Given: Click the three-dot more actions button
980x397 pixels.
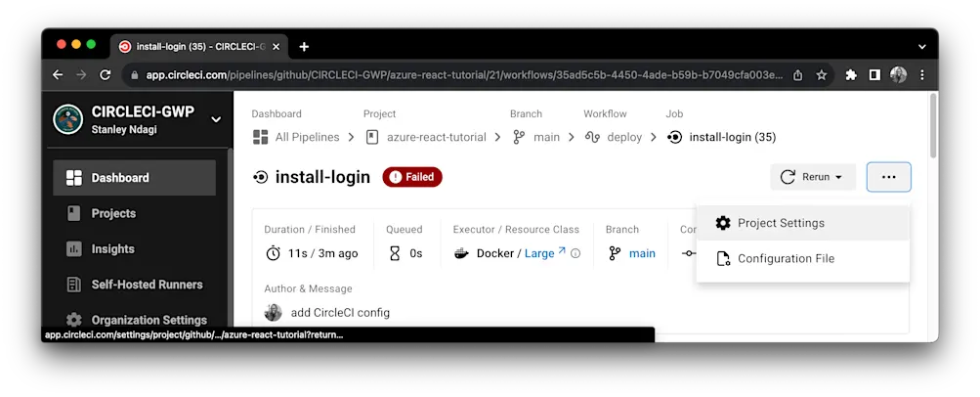Looking at the screenshot, I should coord(889,177).
